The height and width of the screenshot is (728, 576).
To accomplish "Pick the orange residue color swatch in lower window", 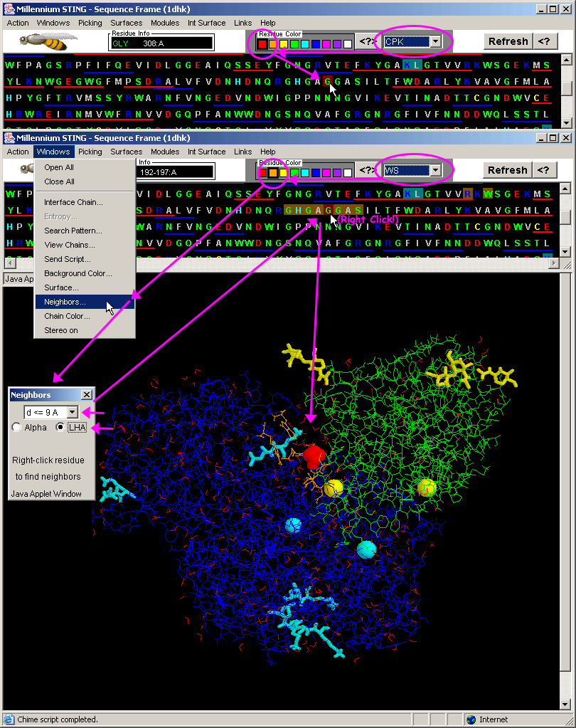I will tap(273, 173).
